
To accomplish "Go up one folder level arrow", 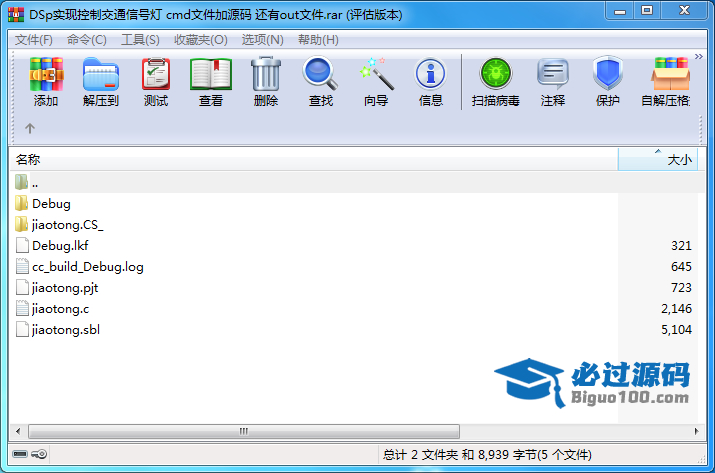I will coord(30,129).
